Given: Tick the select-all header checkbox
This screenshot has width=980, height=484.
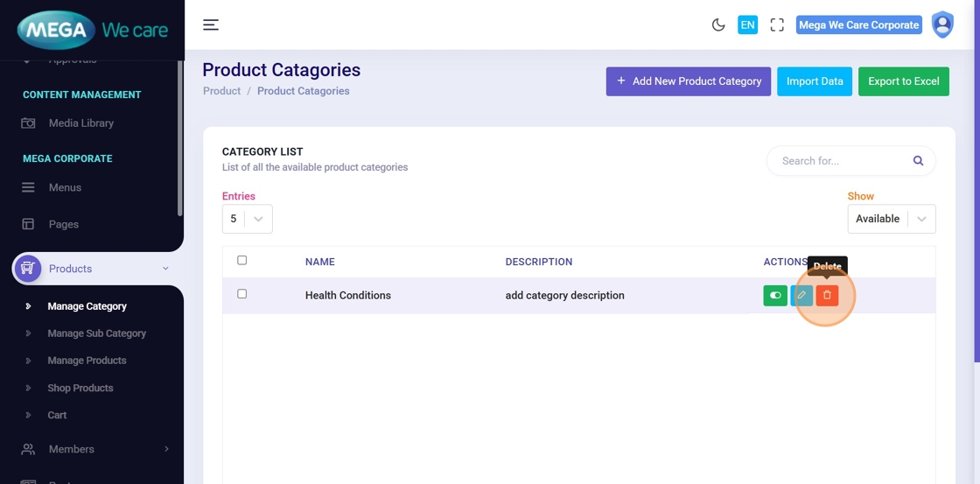Looking at the screenshot, I should tap(242, 260).
